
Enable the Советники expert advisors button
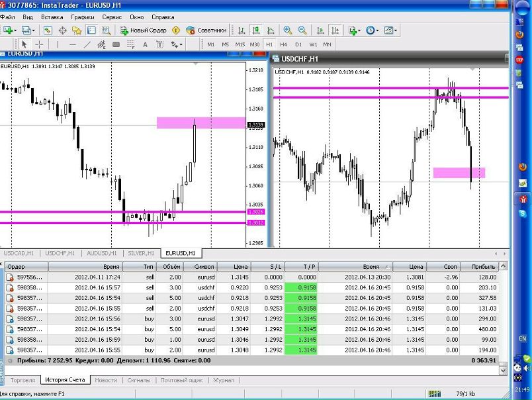coord(206,30)
